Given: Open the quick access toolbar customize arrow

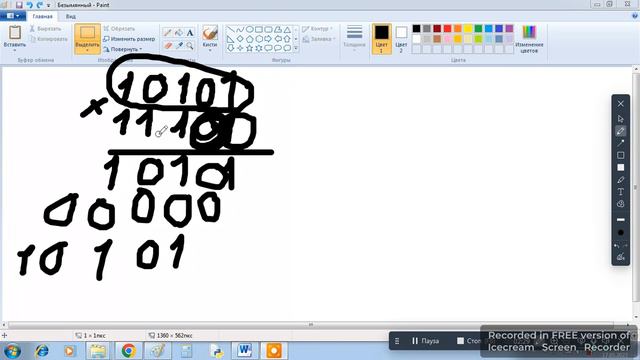Looking at the screenshot, I should click(x=49, y=5).
